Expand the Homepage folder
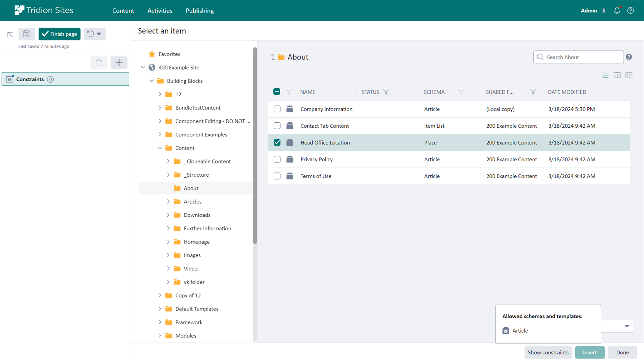The image size is (644, 362). [x=168, y=242]
